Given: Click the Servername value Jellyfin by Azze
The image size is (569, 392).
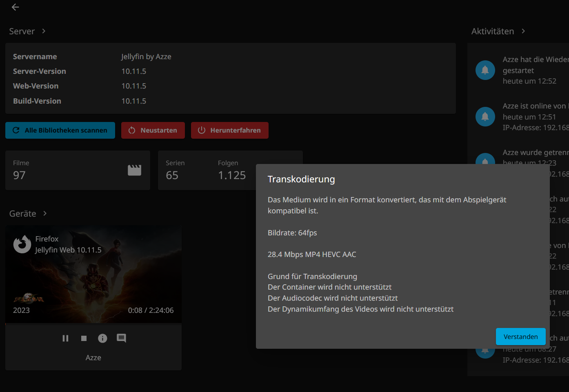Looking at the screenshot, I should (146, 57).
